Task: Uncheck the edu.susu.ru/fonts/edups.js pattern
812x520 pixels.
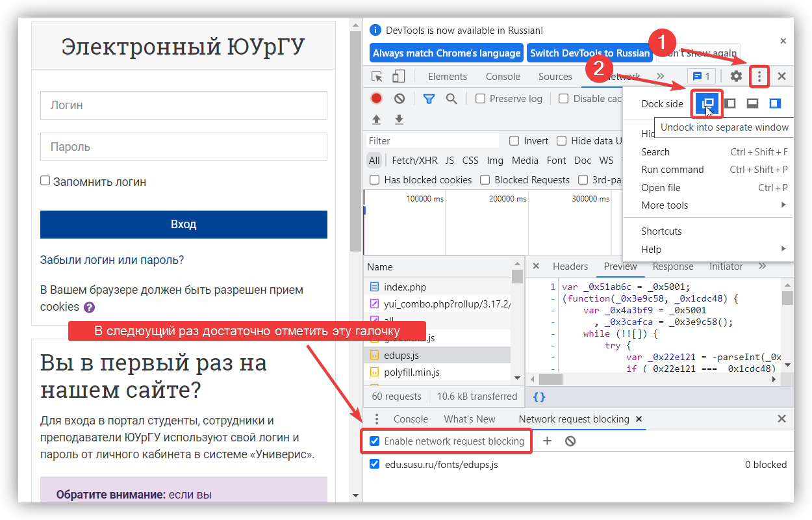Action: (375, 464)
